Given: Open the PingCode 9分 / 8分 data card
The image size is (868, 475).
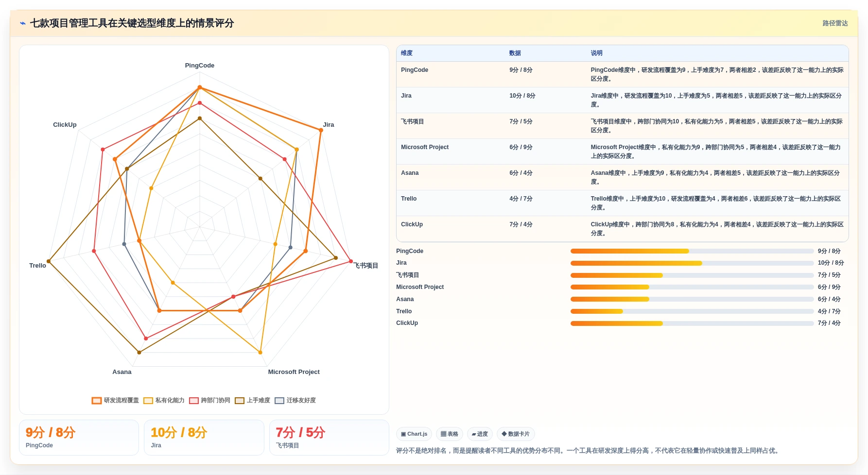Looking at the screenshot, I should click(x=79, y=438).
